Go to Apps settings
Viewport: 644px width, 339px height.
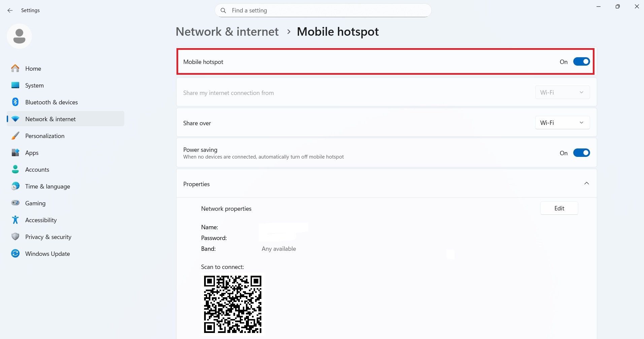pos(32,152)
